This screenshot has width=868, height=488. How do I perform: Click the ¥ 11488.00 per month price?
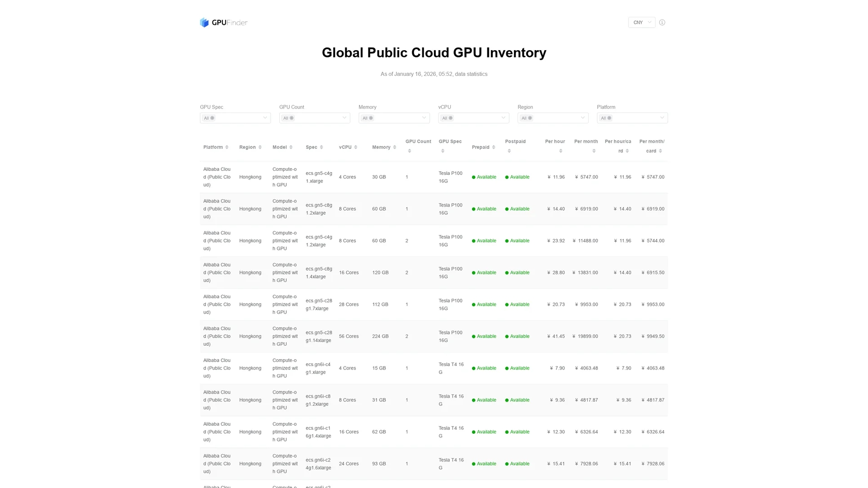585,241
